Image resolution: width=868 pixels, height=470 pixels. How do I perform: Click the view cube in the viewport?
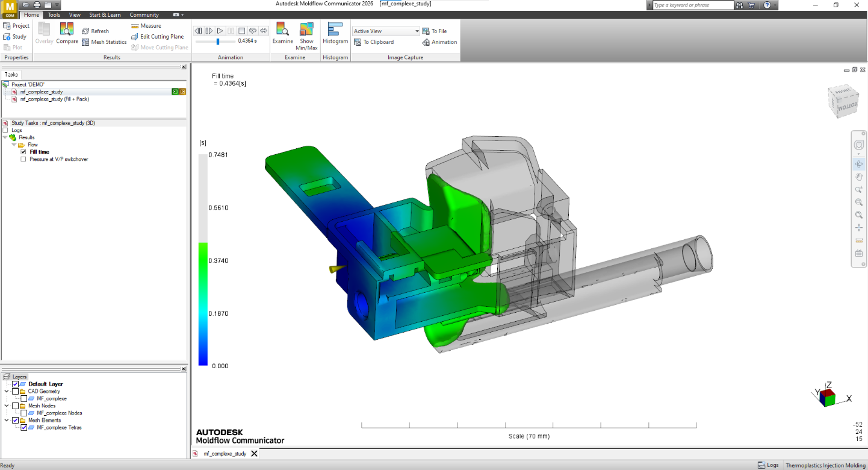[842, 101]
